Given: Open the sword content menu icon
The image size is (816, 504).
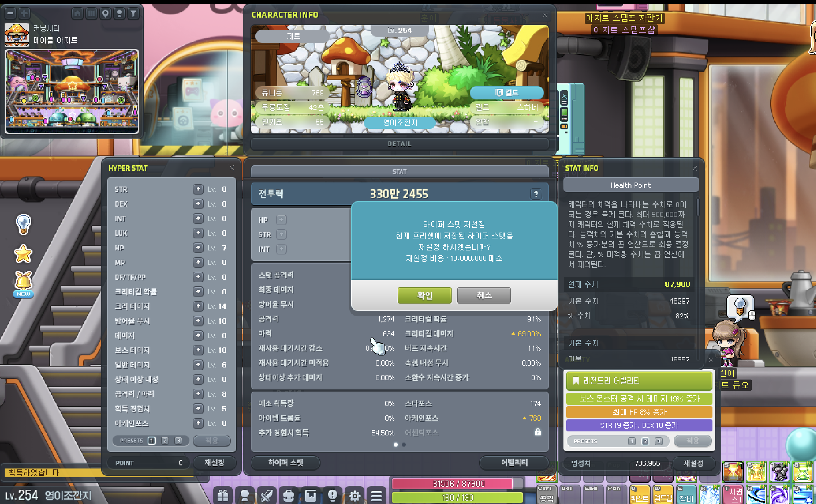Looking at the screenshot, I should coord(266,496).
